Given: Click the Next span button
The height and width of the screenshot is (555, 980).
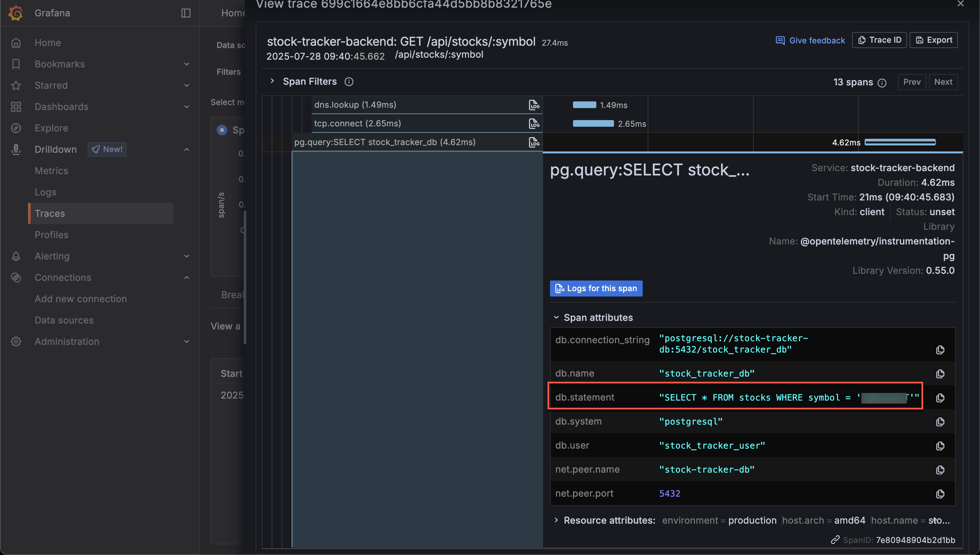Looking at the screenshot, I should [x=943, y=82].
